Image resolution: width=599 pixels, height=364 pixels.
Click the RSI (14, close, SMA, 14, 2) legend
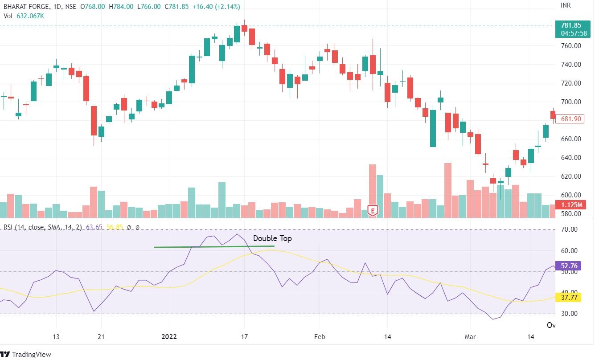pos(43,227)
